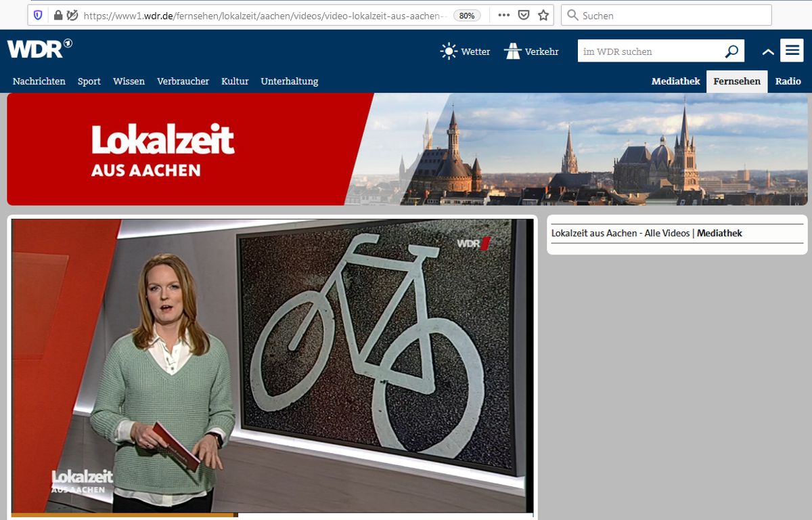Open the Nachrichten menu item
812x520 pixels.
tap(39, 81)
